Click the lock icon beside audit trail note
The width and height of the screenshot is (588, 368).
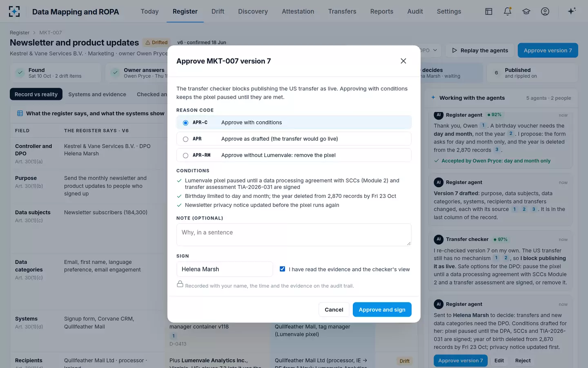pyautogui.click(x=180, y=284)
